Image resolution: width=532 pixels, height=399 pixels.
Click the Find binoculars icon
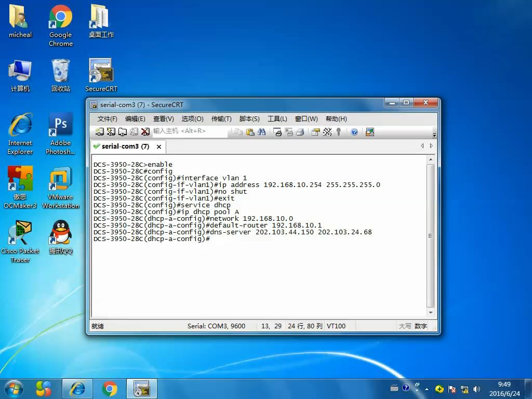pos(262,132)
